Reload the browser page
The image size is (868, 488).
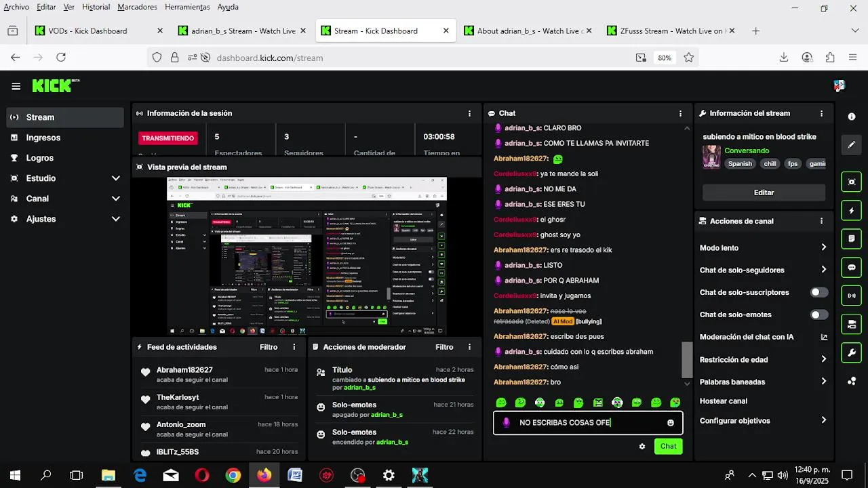click(61, 58)
